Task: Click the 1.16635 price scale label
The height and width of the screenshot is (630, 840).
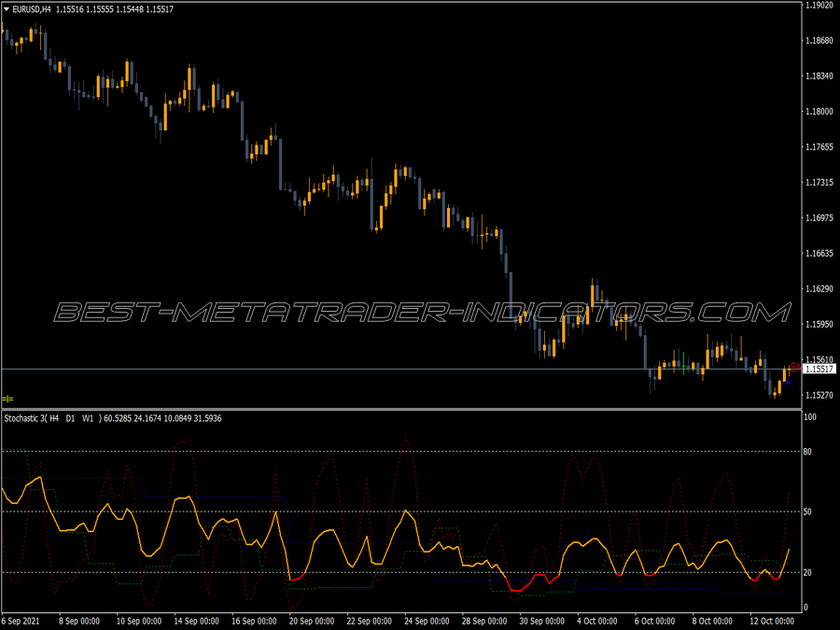Action: (x=819, y=253)
